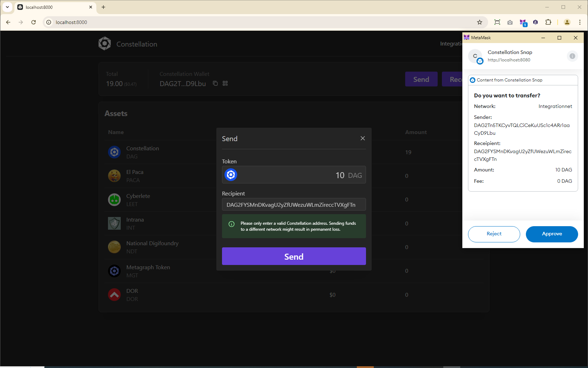588x368 pixels.
Task: Reject the transfer in MetaMask
Action: [x=494, y=234]
